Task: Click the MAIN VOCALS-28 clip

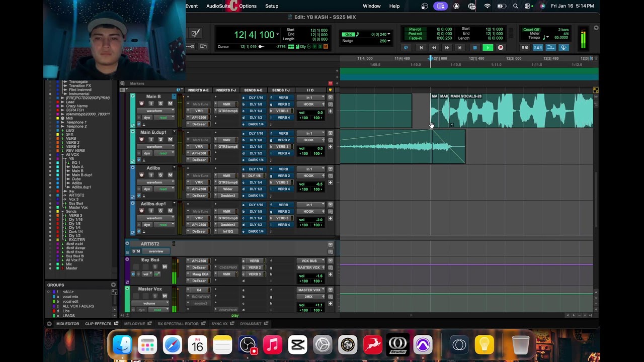Action: 521,111
